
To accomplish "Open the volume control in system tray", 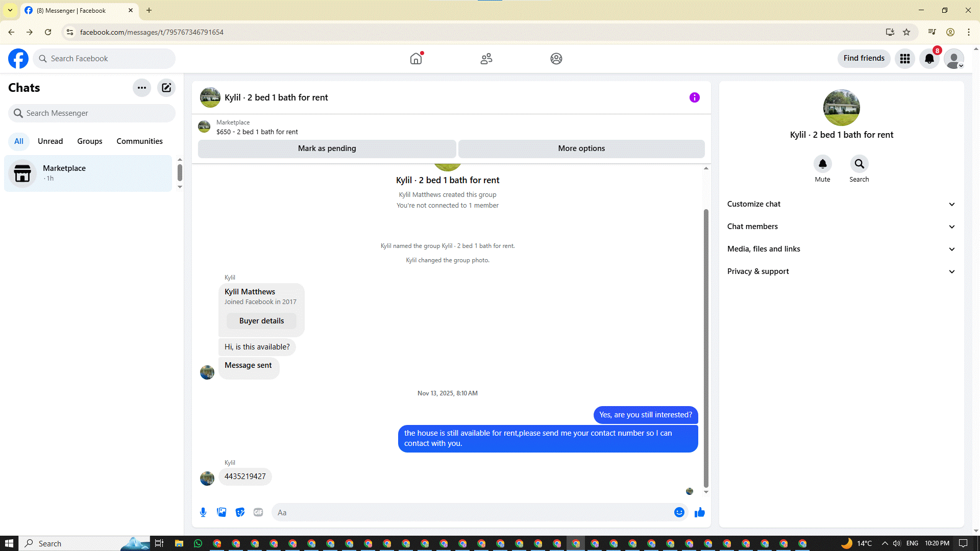I will [x=897, y=543].
